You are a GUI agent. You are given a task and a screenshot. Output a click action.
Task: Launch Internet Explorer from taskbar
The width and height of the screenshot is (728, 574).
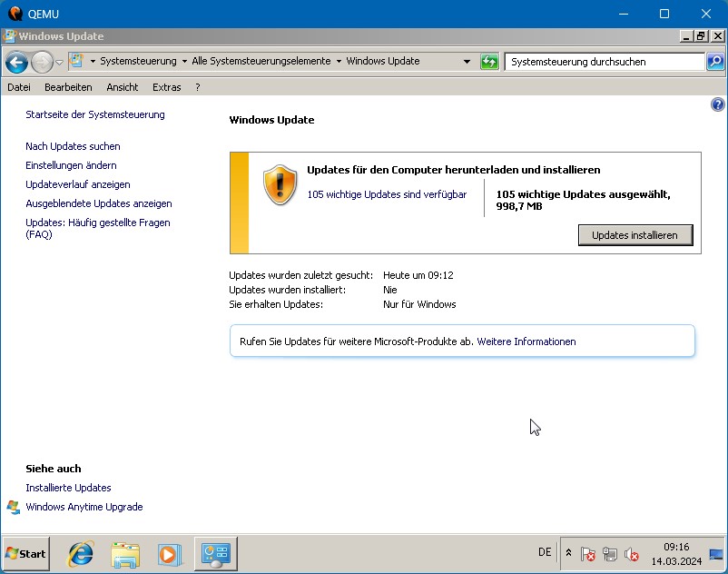pos(81,554)
